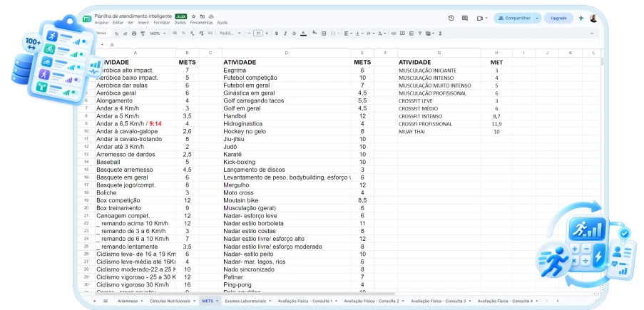644x310 pixels.
Task: Open the borders tool icon
Action: [324, 33]
